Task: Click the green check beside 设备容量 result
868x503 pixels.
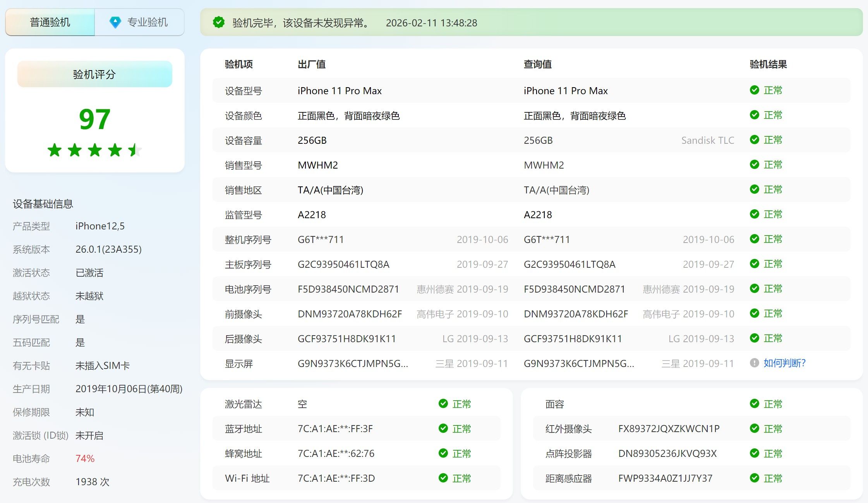Action: click(x=754, y=140)
